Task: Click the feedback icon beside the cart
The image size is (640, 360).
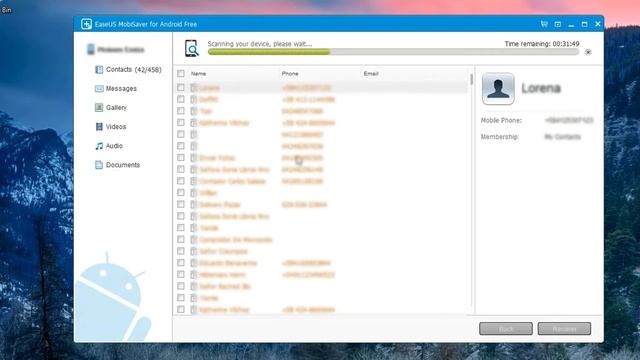Action: [x=558, y=24]
